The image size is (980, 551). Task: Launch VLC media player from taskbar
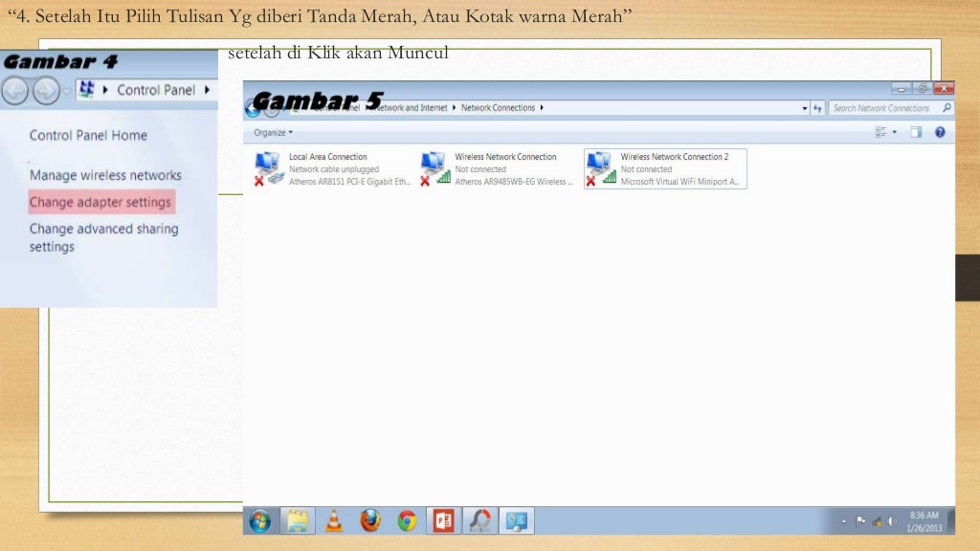(334, 520)
